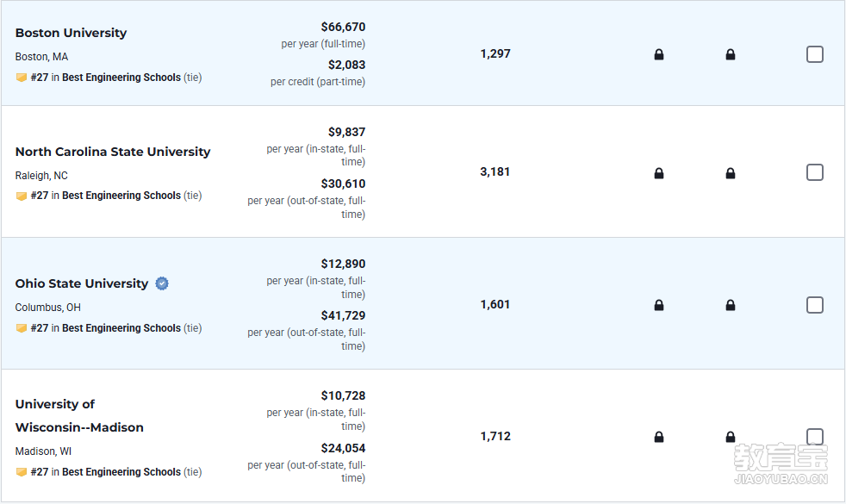Viewport: 846px width, 504px height.
Task: Click first lock icon in Ohio State row
Action: [x=659, y=306]
